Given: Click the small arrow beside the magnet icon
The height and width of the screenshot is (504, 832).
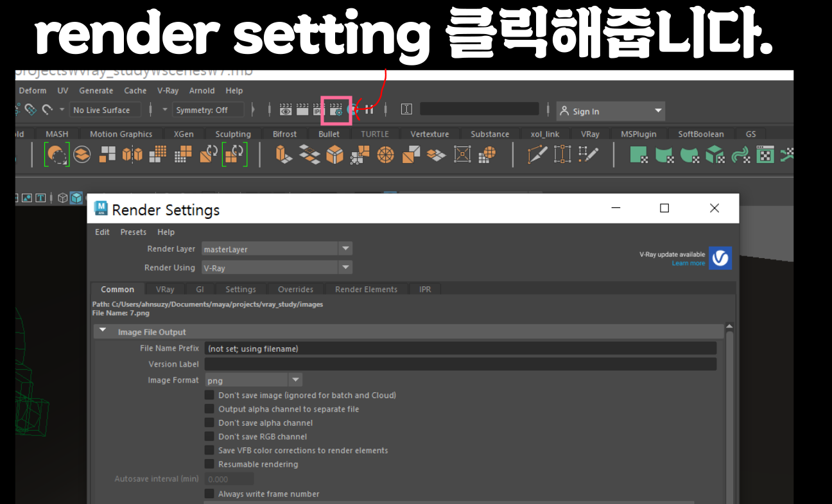Looking at the screenshot, I should [x=62, y=110].
